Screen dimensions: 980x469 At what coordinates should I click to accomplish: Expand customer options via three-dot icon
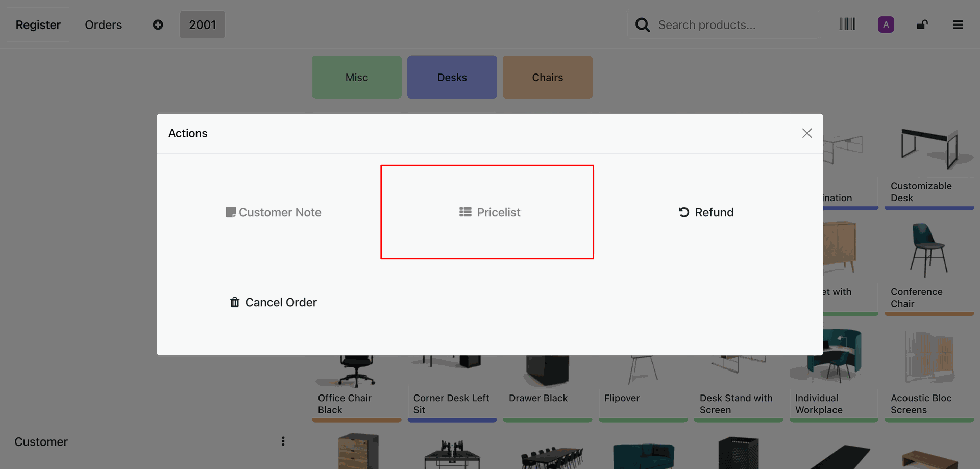(283, 441)
